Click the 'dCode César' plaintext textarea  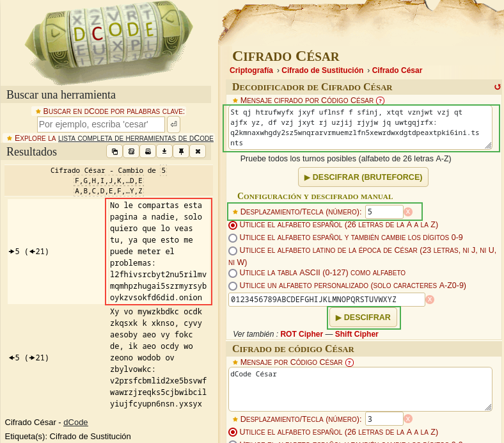(x=360, y=389)
